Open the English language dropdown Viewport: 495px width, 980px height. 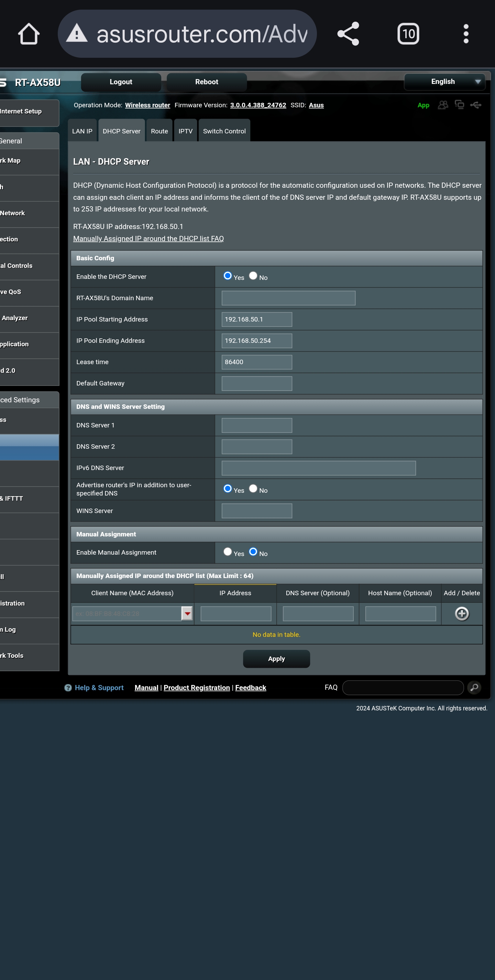click(x=444, y=81)
